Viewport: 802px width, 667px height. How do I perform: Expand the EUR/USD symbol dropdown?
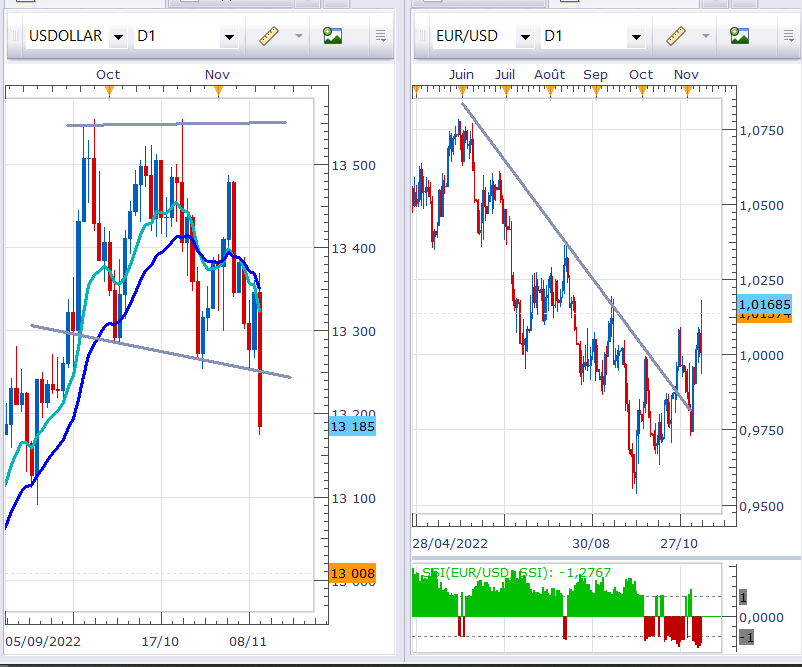[525, 37]
